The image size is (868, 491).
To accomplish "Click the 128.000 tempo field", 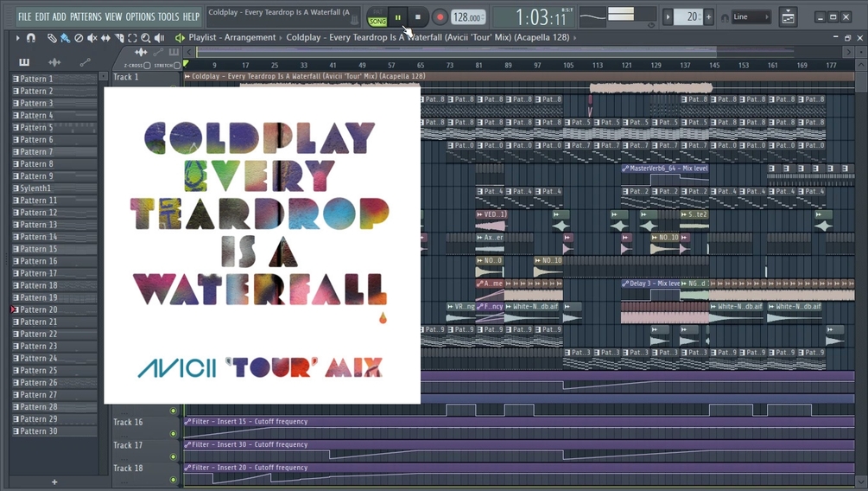I will (x=468, y=17).
